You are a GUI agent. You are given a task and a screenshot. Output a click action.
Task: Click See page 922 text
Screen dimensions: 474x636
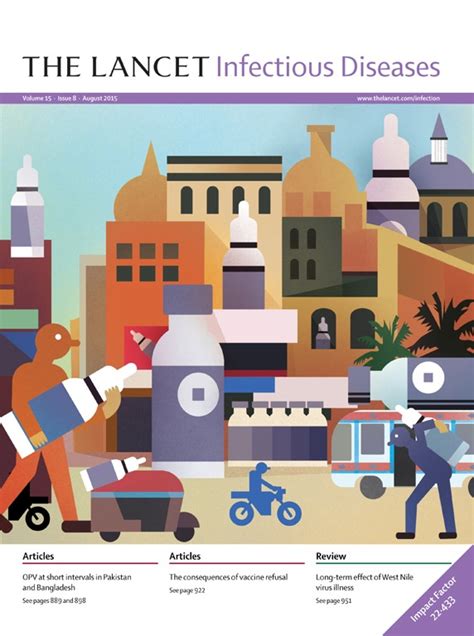(187, 590)
